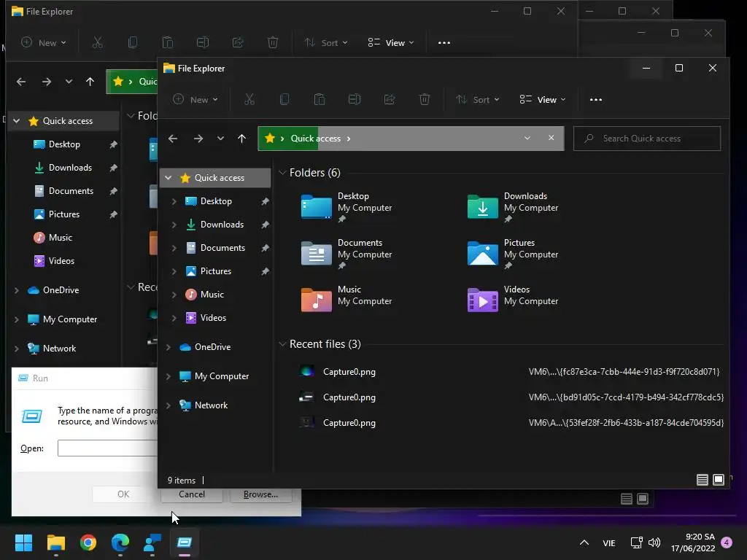Collapse the Folders (6) section
This screenshot has width=747, height=560.
click(x=282, y=172)
